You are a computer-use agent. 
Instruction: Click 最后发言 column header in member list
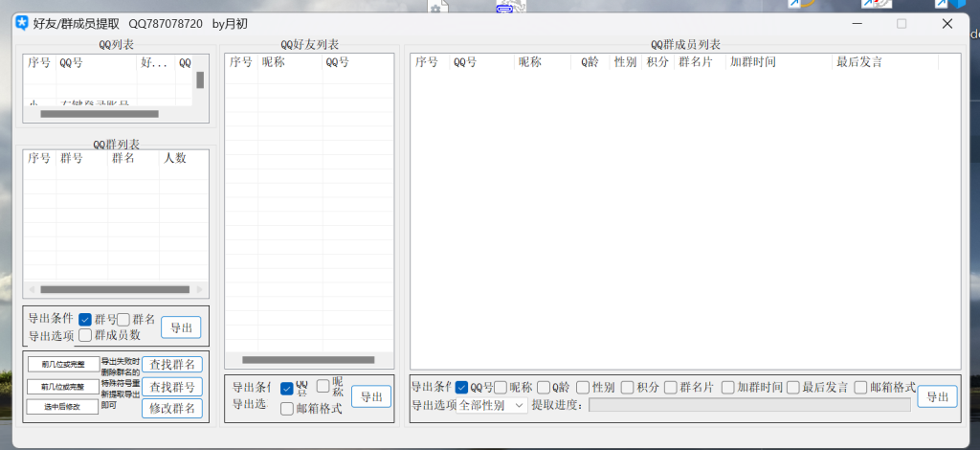coord(885,62)
